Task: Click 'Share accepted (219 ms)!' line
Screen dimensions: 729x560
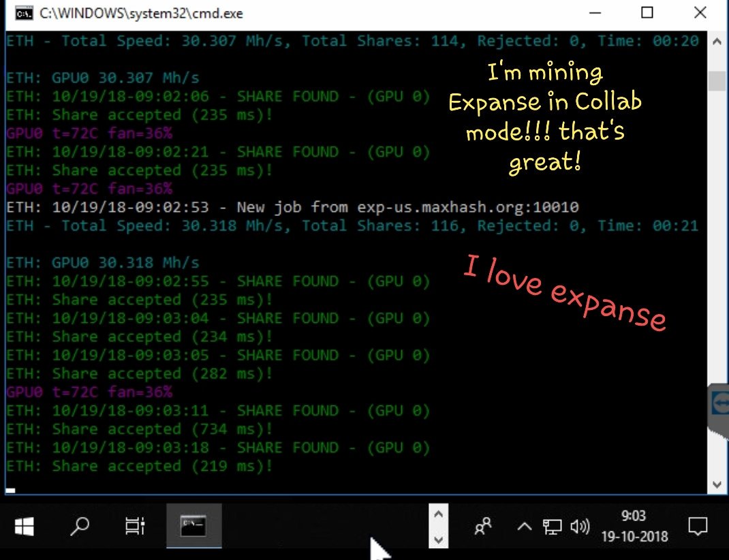Action: [140, 466]
